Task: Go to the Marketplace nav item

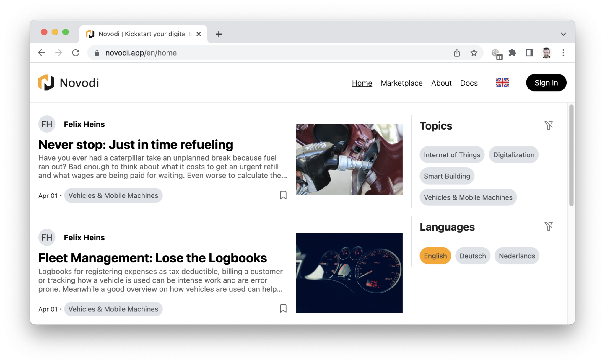Action: click(x=401, y=83)
